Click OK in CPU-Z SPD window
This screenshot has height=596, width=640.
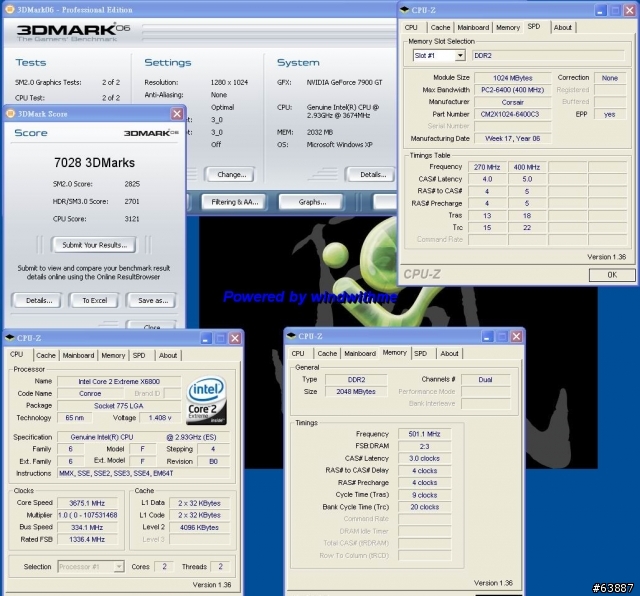pos(612,275)
